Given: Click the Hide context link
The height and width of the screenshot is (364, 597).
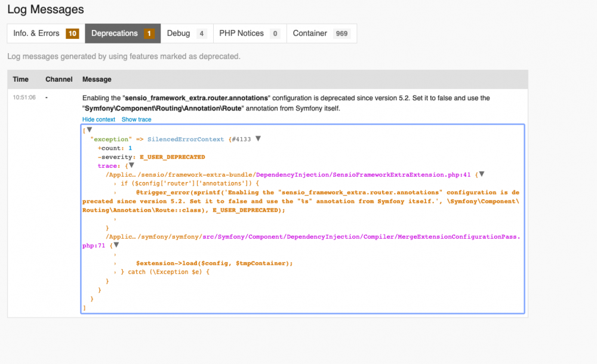Looking at the screenshot, I should click(x=99, y=119).
